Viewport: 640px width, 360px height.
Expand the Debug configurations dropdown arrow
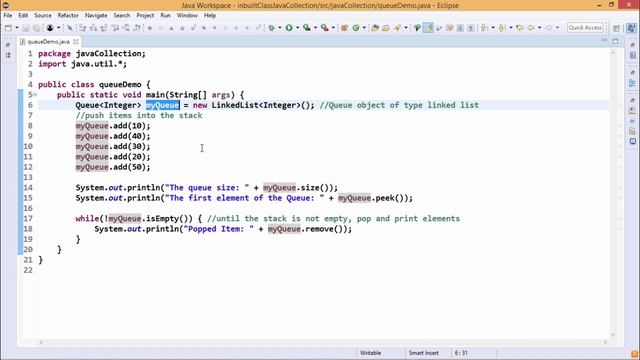(280, 28)
